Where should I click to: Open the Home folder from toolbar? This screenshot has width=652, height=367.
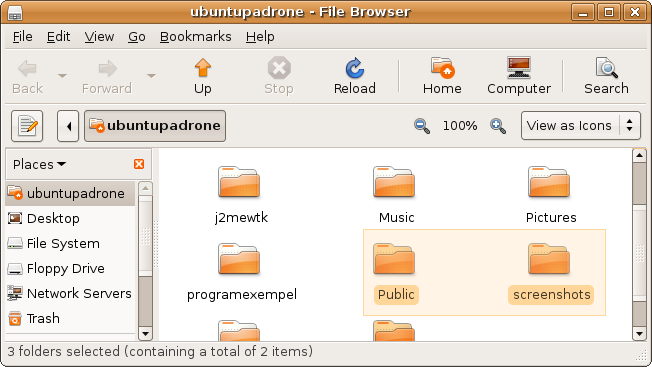[x=442, y=76]
